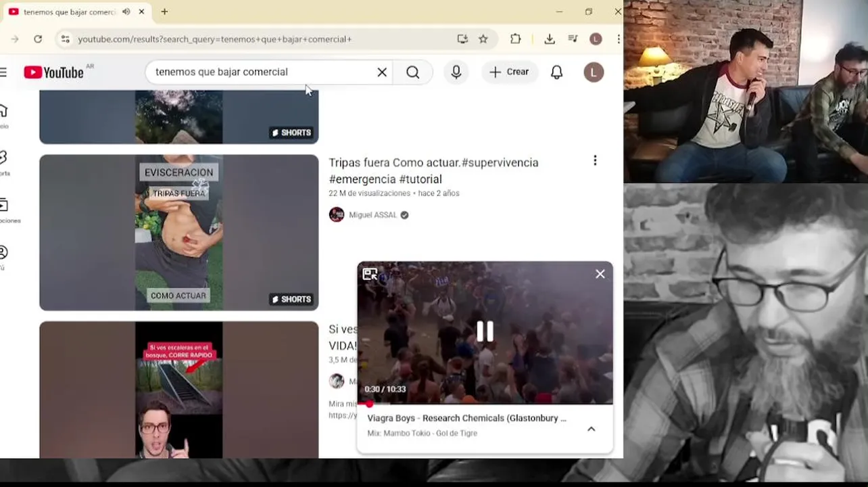This screenshot has width=868, height=487.
Task: Open Shorts in the sidebar
Action: point(3,163)
